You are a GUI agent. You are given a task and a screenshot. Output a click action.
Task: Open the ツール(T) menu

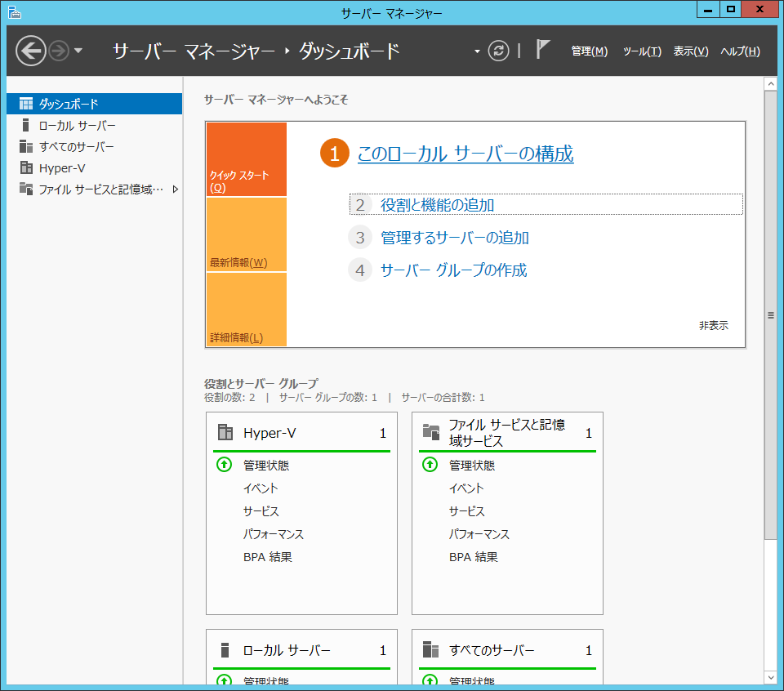(x=642, y=51)
